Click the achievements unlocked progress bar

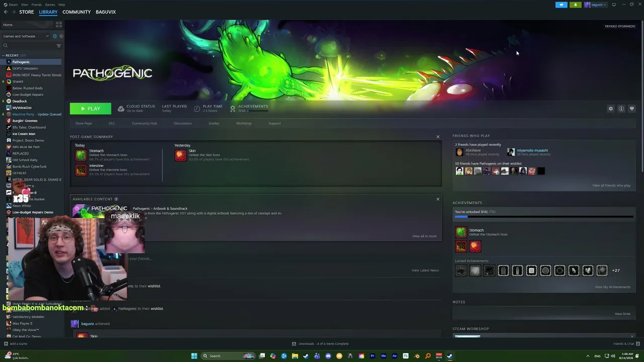[x=543, y=217]
